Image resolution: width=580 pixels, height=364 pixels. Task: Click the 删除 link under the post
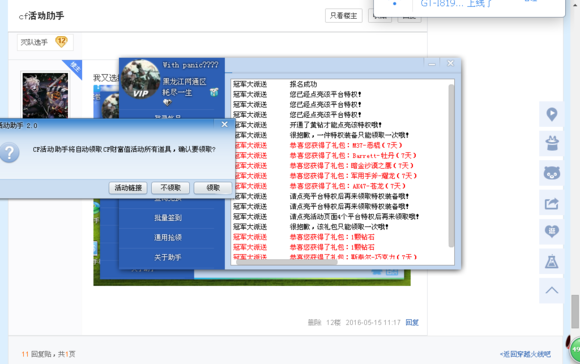314,323
